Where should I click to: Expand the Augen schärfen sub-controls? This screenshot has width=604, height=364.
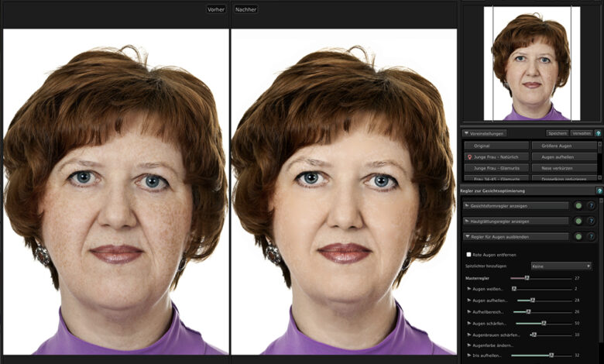(469, 323)
